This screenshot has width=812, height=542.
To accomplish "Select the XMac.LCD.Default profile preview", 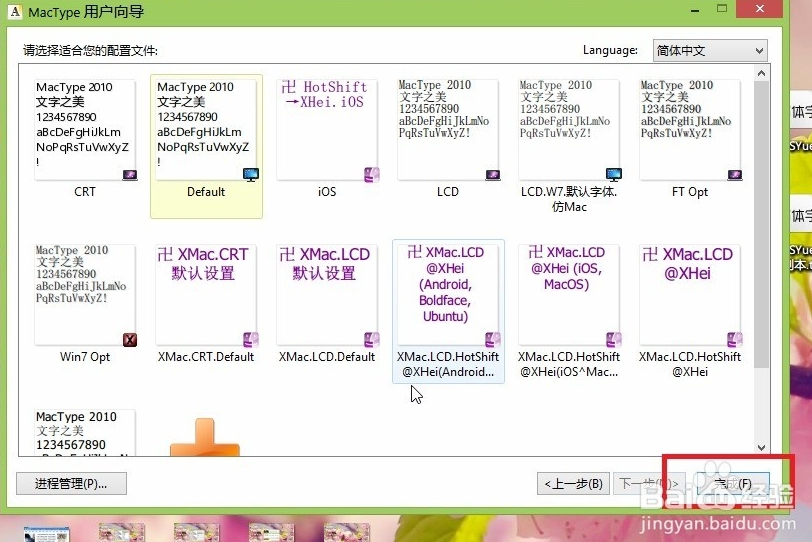I will [327, 295].
